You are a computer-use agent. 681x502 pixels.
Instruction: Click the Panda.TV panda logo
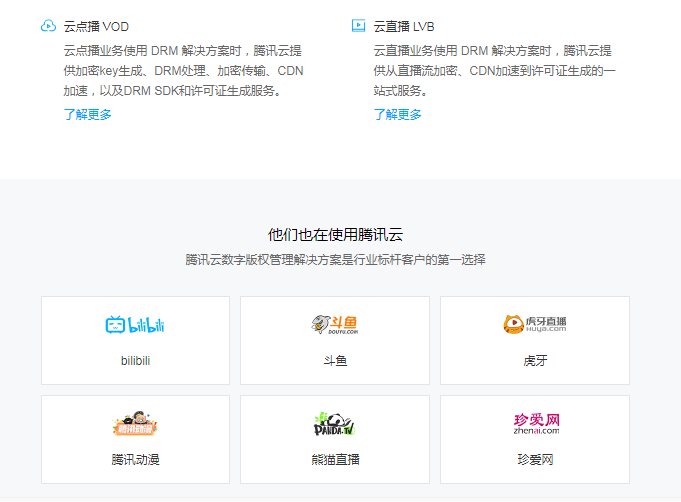point(335,424)
